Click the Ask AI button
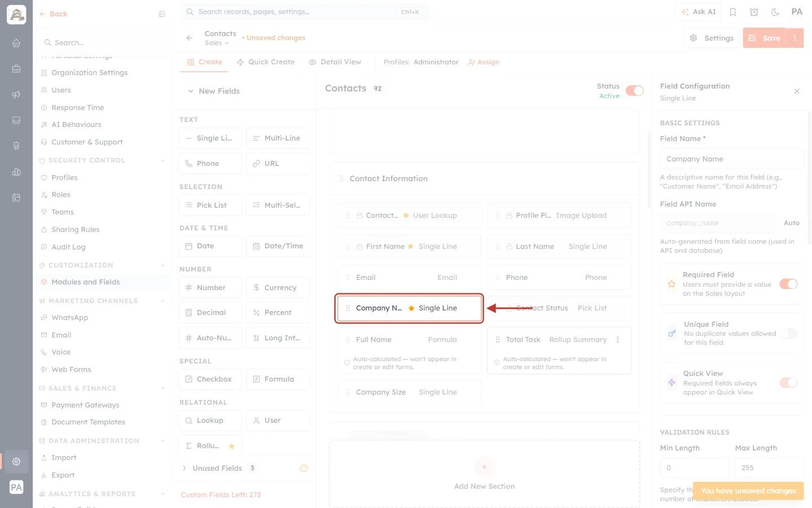This screenshot has width=812, height=508. click(x=699, y=12)
